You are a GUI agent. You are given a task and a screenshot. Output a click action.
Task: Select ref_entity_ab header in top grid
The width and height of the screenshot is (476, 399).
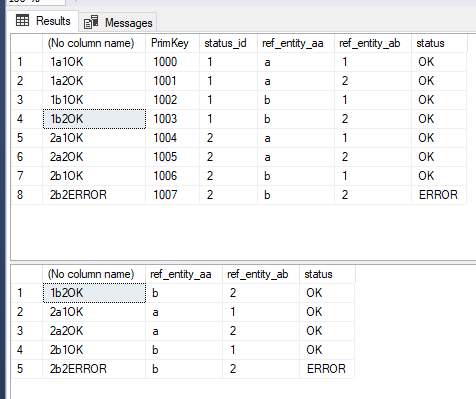(373, 43)
